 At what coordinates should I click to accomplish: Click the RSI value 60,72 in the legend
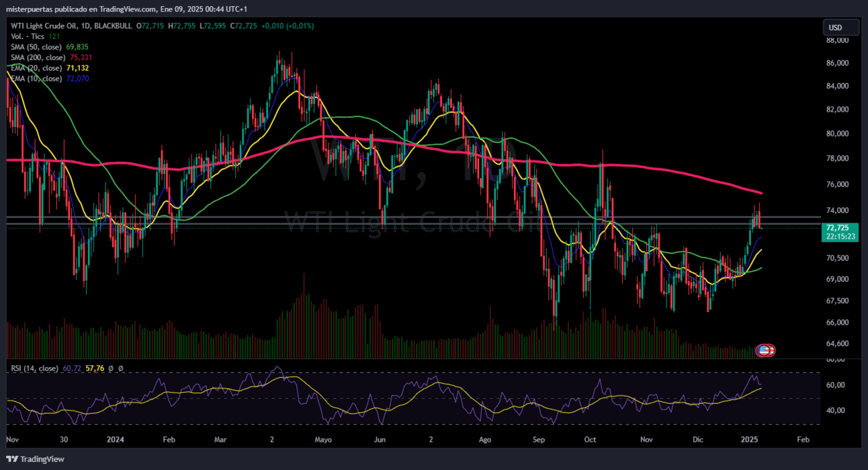pos(72,368)
